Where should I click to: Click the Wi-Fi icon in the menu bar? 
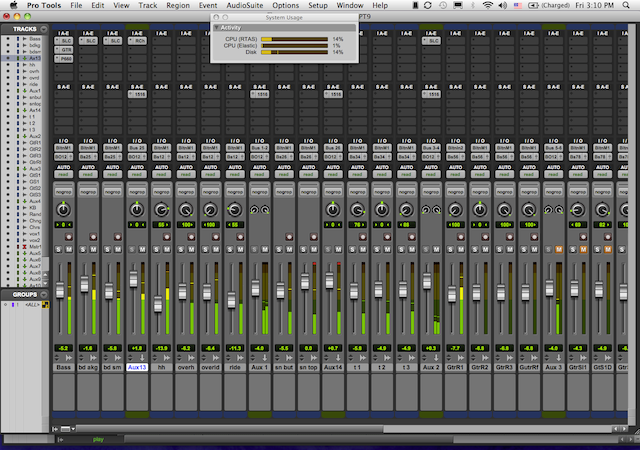[x=487, y=5]
